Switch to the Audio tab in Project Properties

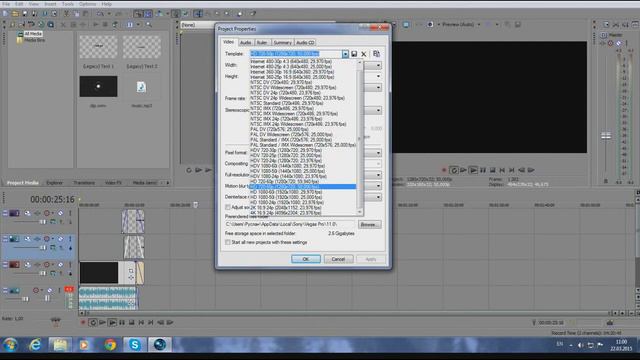[245, 42]
